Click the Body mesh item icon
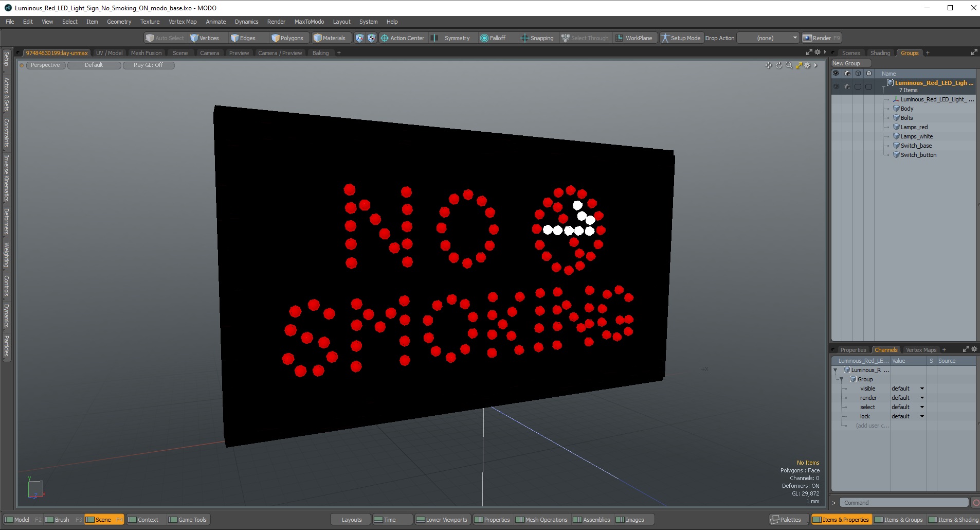The image size is (980, 530). [896, 109]
